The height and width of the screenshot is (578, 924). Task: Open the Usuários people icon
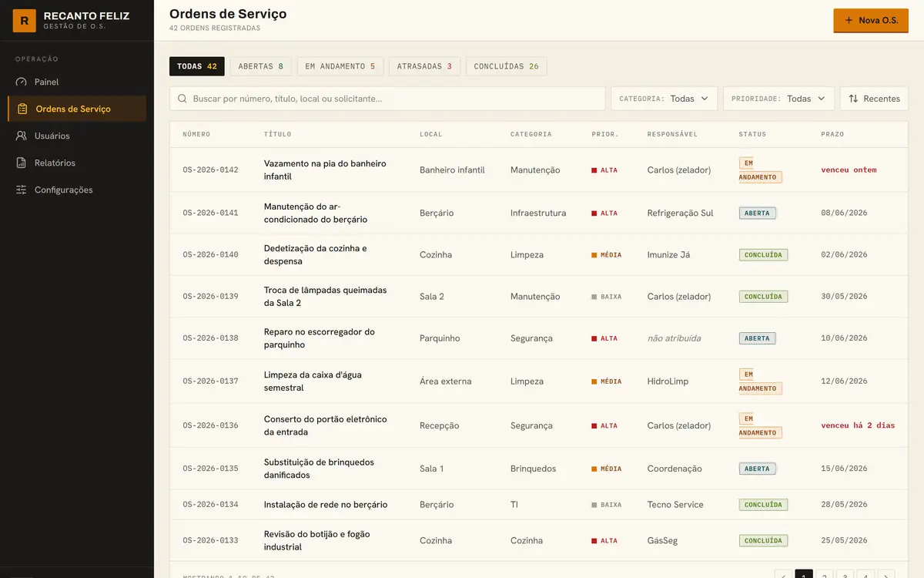(x=21, y=136)
